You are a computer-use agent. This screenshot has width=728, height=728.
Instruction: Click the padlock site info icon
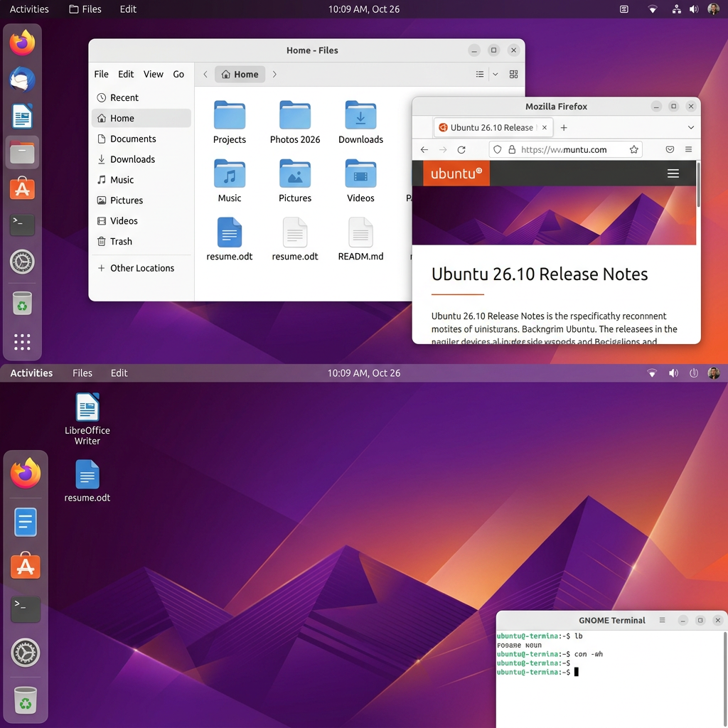512,149
